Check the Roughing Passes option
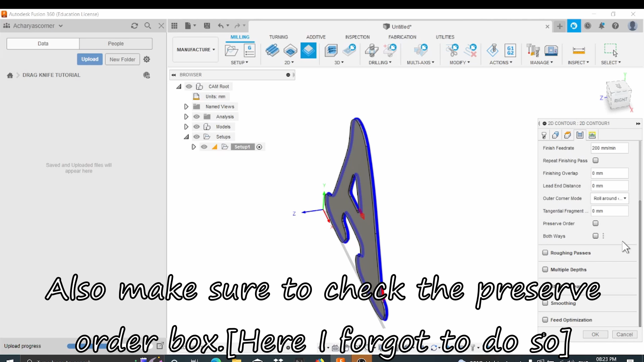This screenshot has height=362, width=644. click(545, 253)
